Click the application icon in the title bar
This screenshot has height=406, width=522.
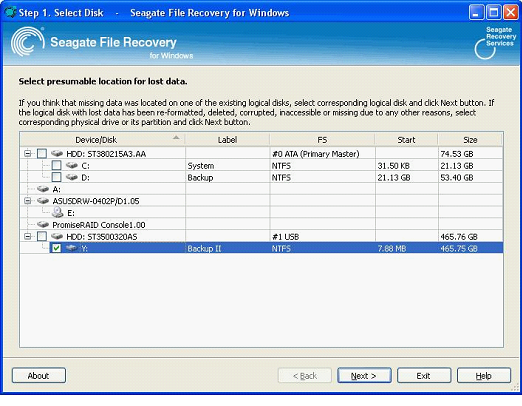click(x=10, y=12)
